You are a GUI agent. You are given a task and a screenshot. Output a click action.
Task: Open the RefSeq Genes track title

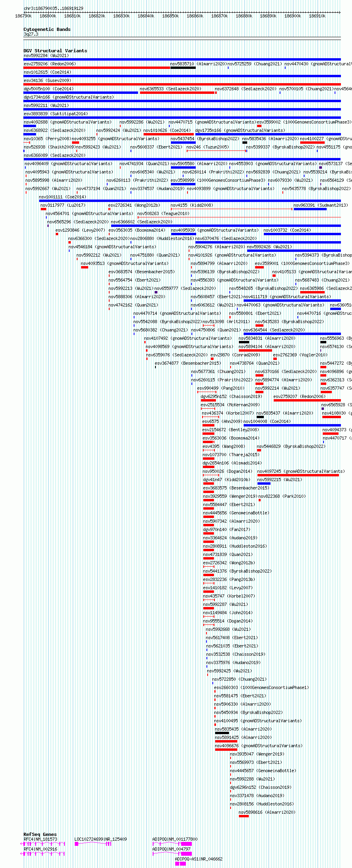(40, 834)
